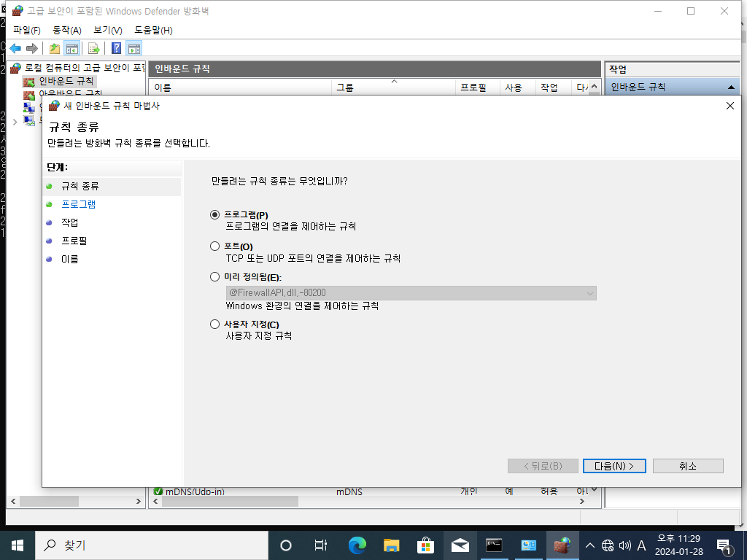Click the 프로그램 step link in wizard
This screenshot has height=560, width=747.
[79, 204]
